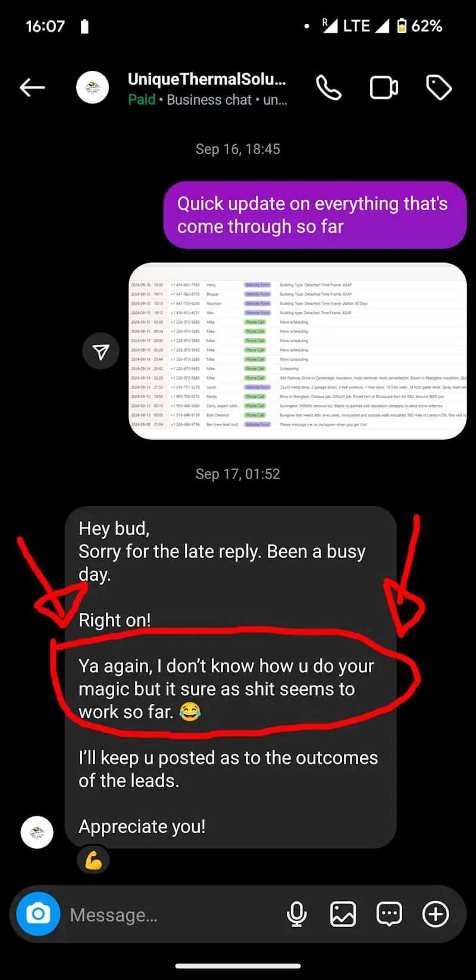Select the gray Hey bud reply bubble

pos(231,677)
